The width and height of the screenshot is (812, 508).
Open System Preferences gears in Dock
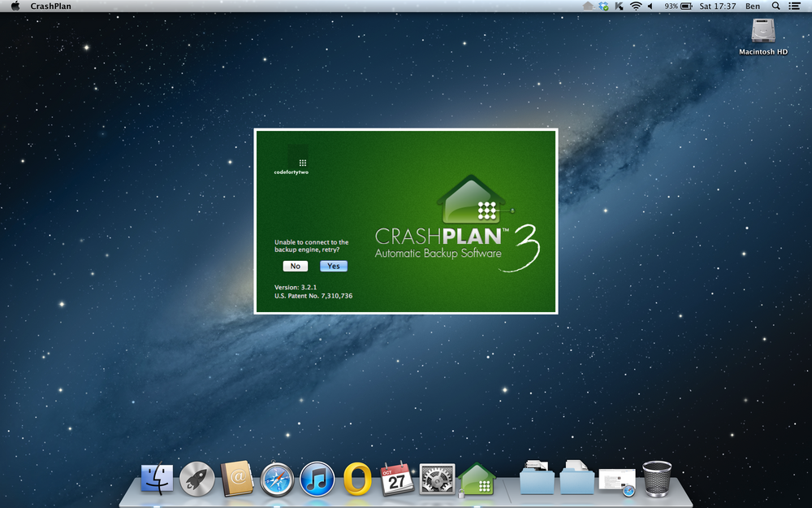coord(437,479)
